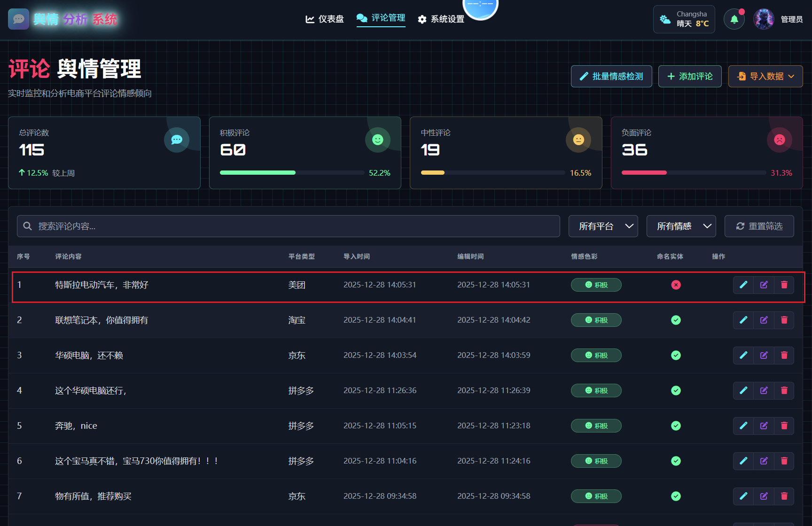Click the total comments chat bubble icon

(177, 139)
